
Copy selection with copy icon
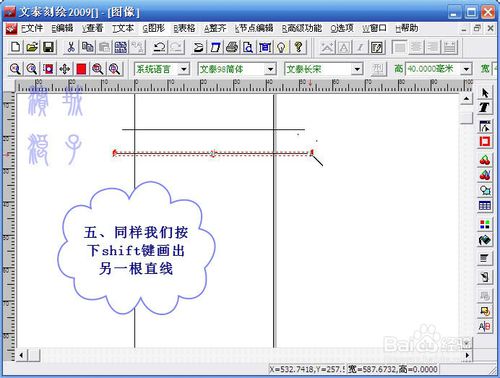[x=87, y=47]
